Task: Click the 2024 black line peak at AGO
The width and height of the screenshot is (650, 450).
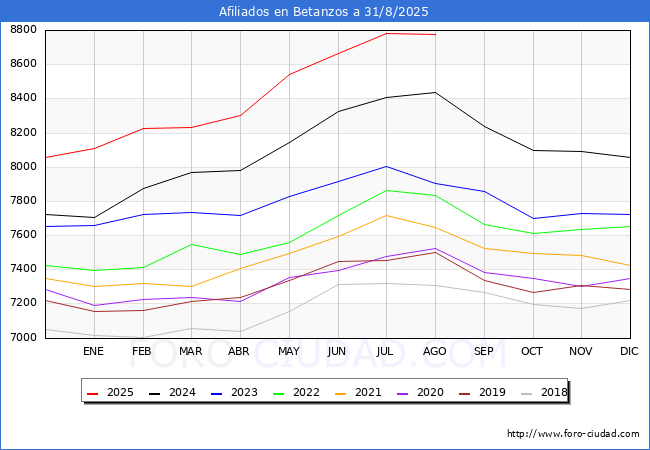Action: pyautogui.click(x=435, y=92)
